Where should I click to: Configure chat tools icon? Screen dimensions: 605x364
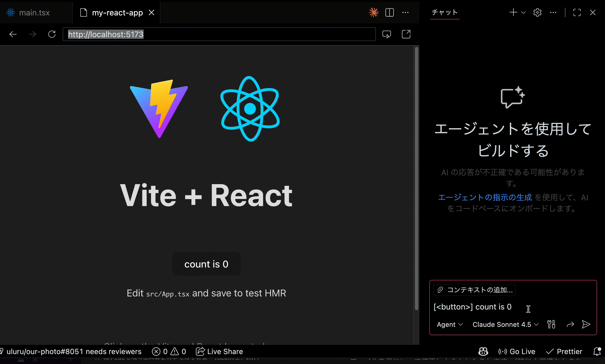click(551, 324)
